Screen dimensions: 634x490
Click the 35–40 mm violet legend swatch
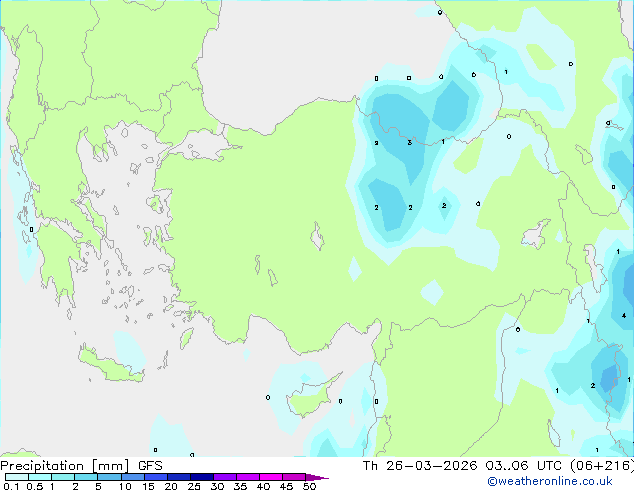(x=247, y=477)
